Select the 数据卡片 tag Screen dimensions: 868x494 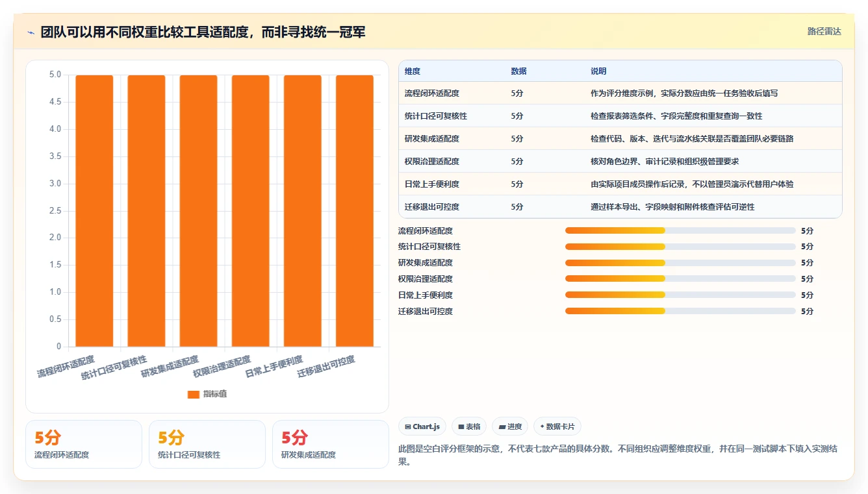click(557, 426)
